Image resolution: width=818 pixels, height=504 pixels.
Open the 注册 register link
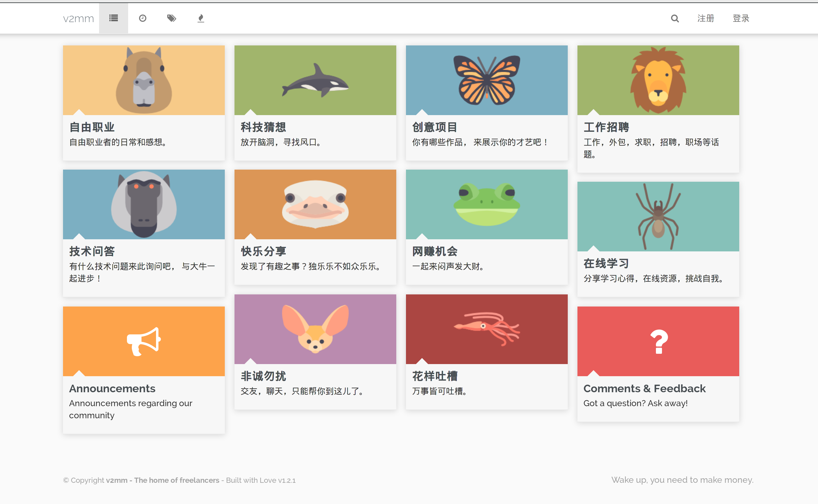pyautogui.click(x=706, y=18)
